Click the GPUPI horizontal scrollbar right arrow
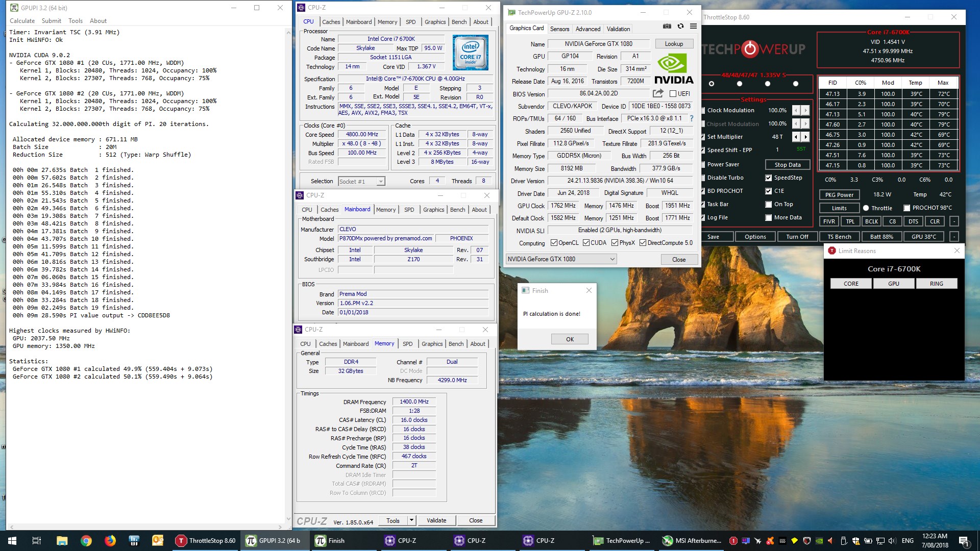Viewport: 980px width, 551px height. click(x=280, y=527)
